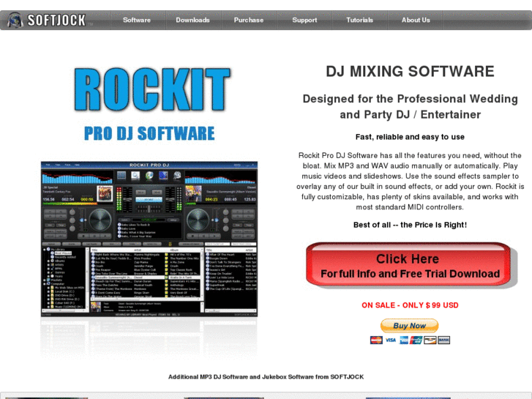The width and height of the screenshot is (532, 399).
Task: Open the Purchase nav item
Action: coord(248,20)
